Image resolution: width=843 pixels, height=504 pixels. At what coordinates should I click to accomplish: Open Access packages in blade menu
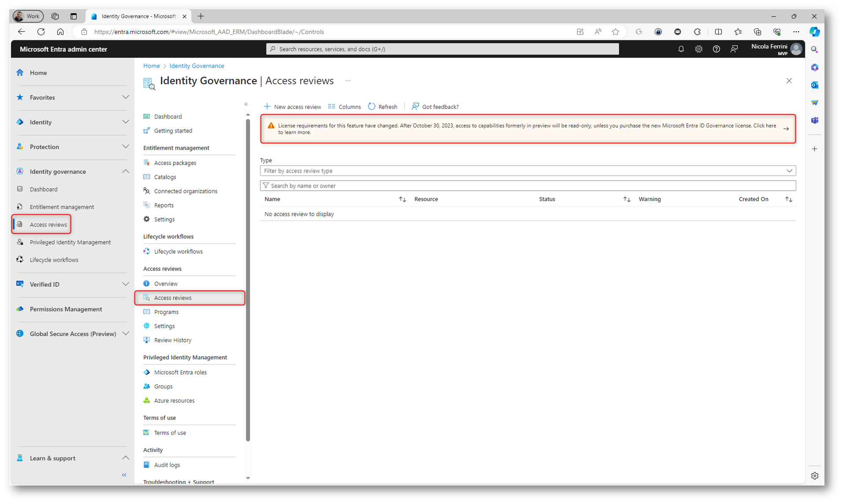point(175,163)
